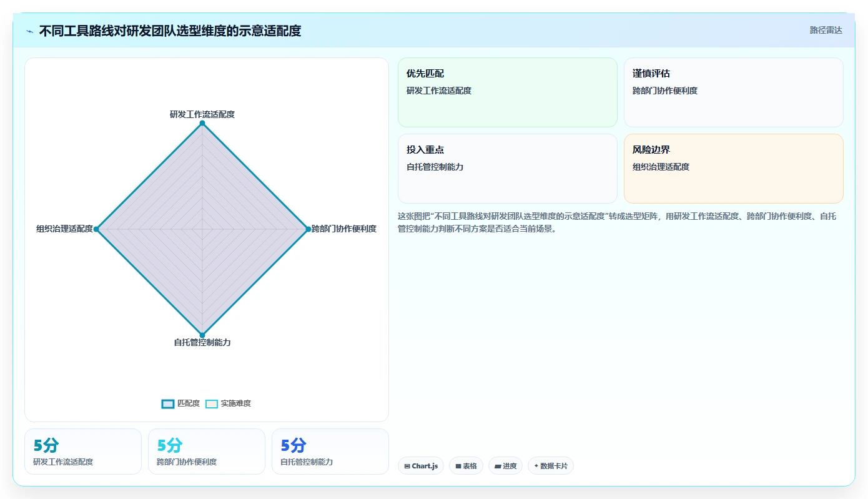Click the 5分 跨部门协作便利度 score card

(207, 452)
